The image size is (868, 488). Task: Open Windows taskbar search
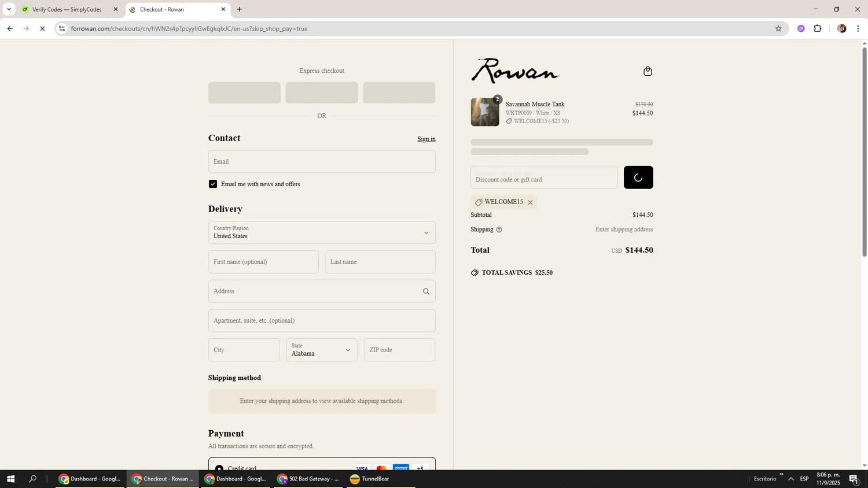point(33,479)
